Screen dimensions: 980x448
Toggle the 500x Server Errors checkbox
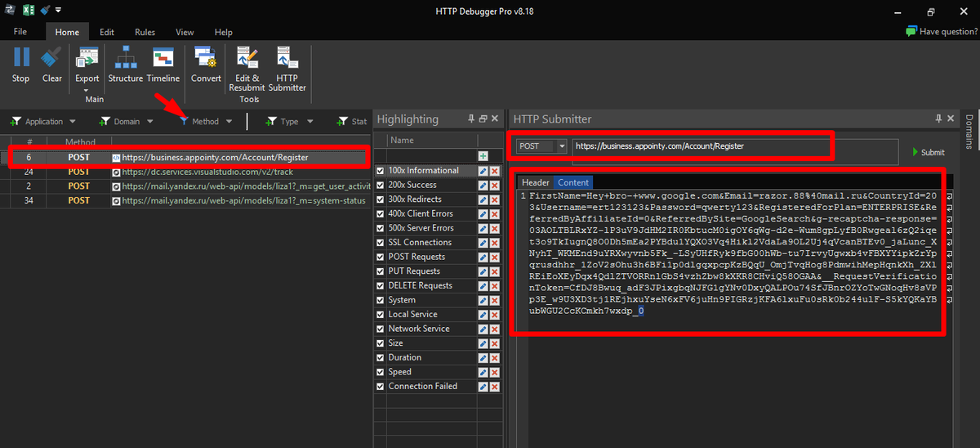tap(381, 228)
